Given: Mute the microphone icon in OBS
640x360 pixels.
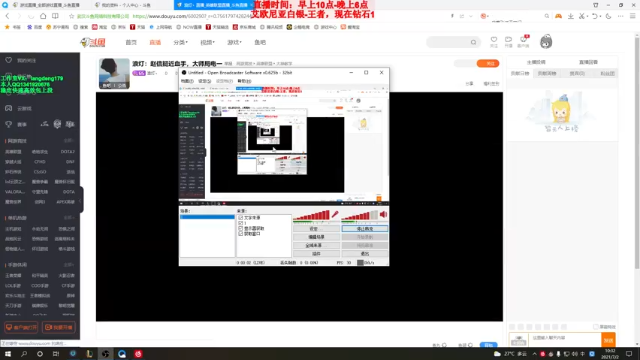Looking at the screenshot, I should (x=335, y=214).
